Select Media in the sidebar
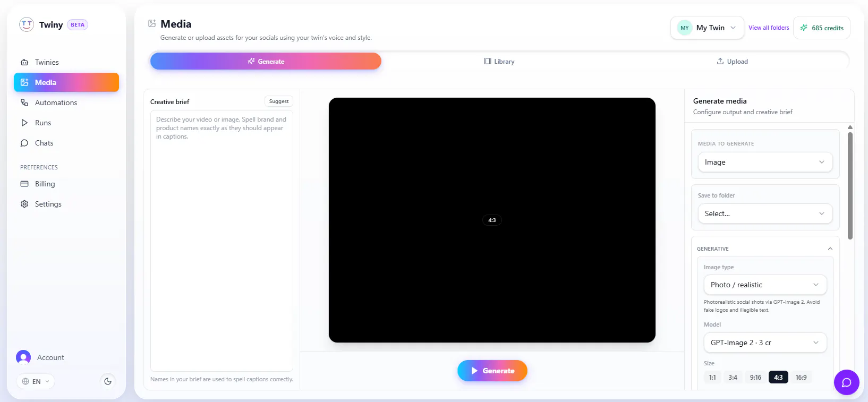 coord(66,82)
